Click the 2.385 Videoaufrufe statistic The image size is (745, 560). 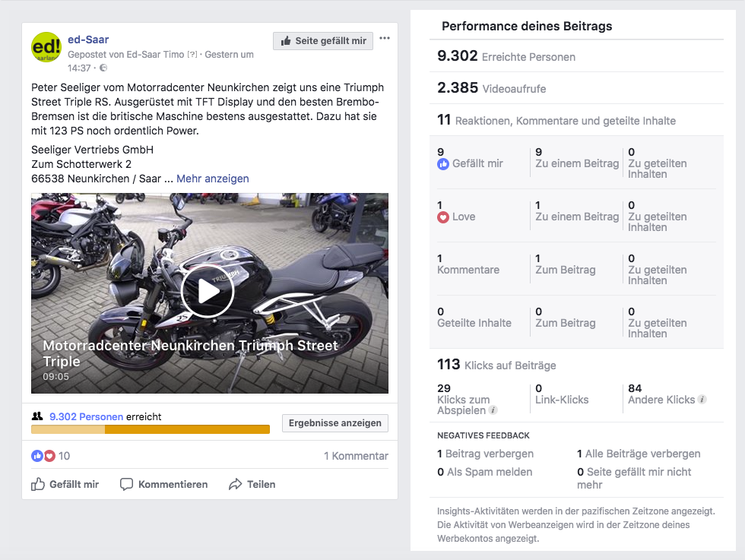click(491, 88)
